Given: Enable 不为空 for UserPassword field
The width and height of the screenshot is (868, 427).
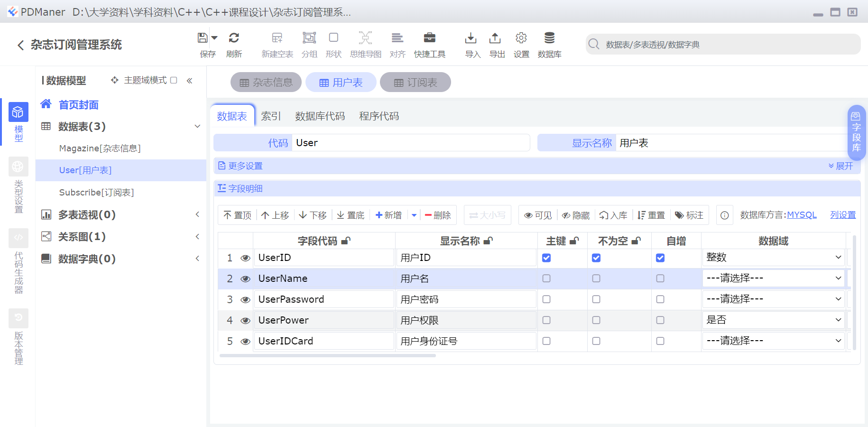Looking at the screenshot, I should point(596,299).
